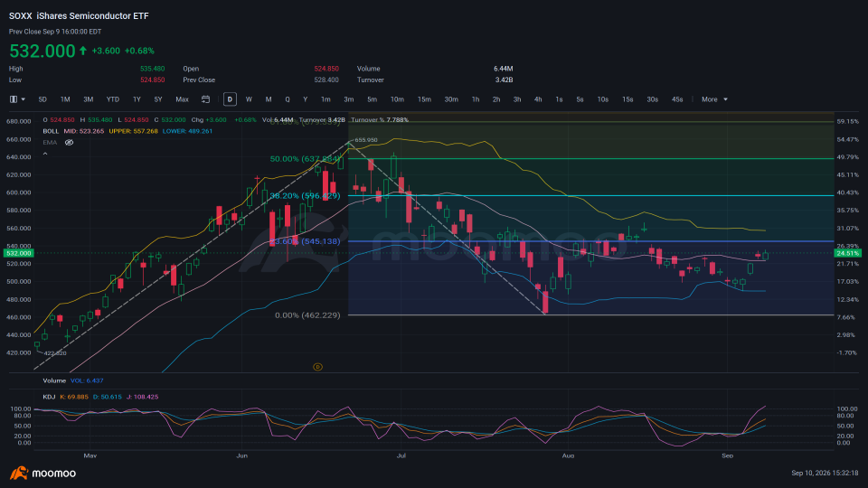Choose the 5m minute interval
The height and width of the screenshot is (488, 868).
(372, 99)
